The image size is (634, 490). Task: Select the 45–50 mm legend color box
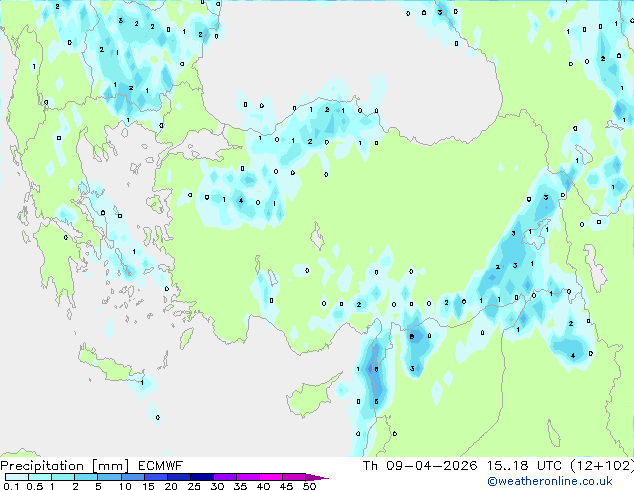tap(294, 477)
